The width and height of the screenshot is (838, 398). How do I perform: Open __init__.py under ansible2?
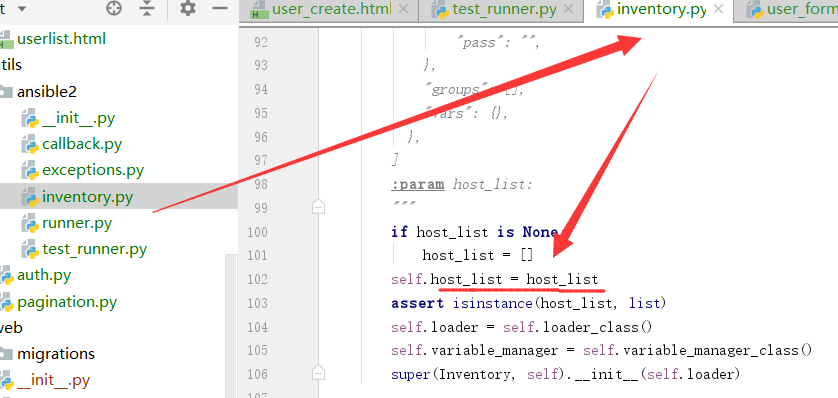(79, 118)
